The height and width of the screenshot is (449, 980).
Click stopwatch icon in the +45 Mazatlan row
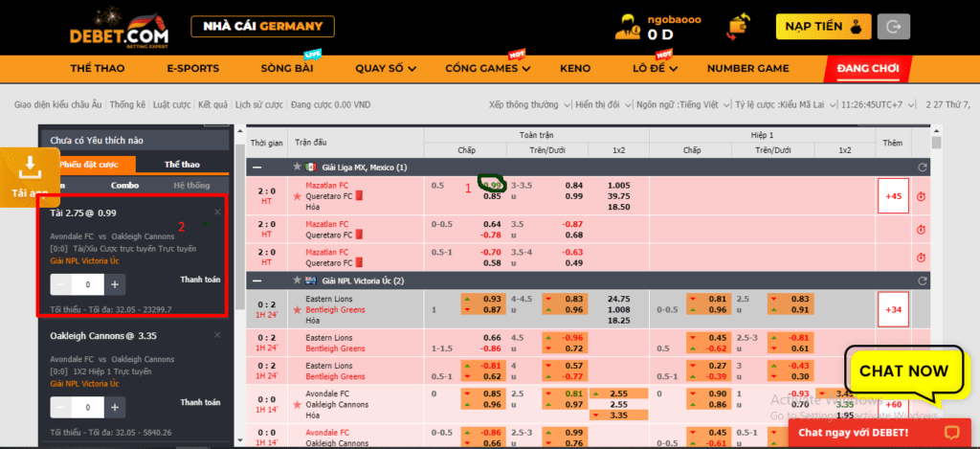(x=921, y=196)
